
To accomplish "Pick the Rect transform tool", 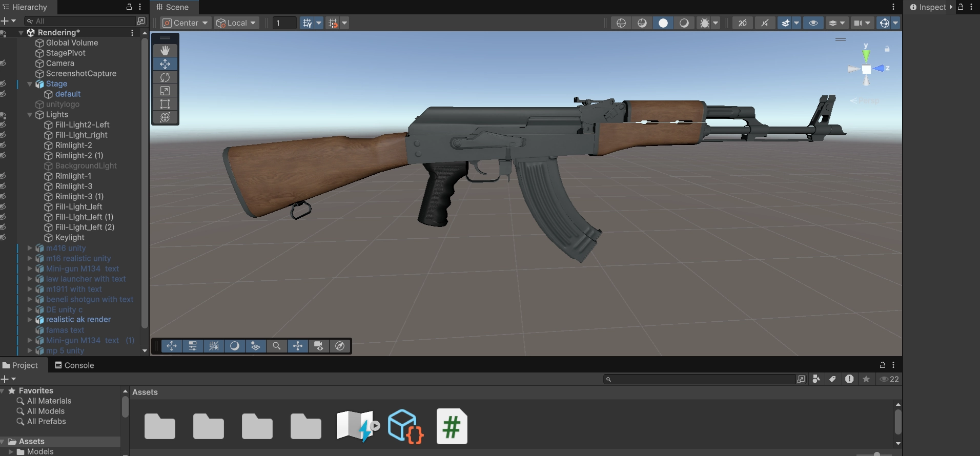I will 165,104.
